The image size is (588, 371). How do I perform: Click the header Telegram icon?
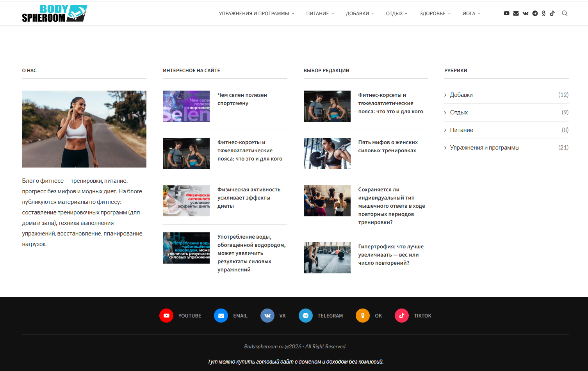click(x=535, y=13)
